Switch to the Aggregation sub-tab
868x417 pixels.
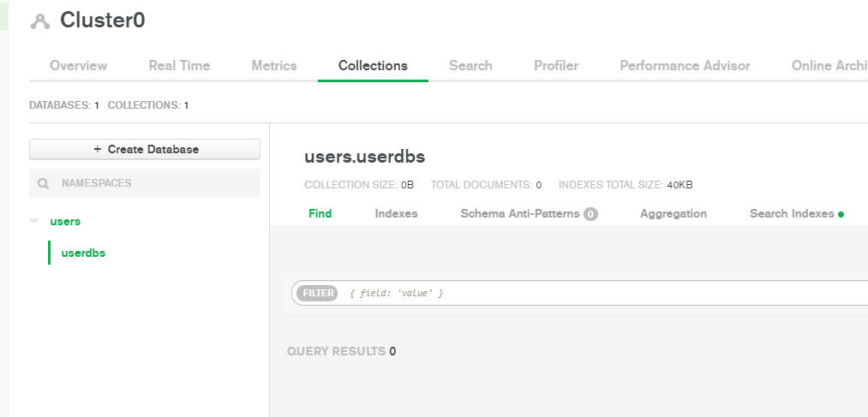673,213
